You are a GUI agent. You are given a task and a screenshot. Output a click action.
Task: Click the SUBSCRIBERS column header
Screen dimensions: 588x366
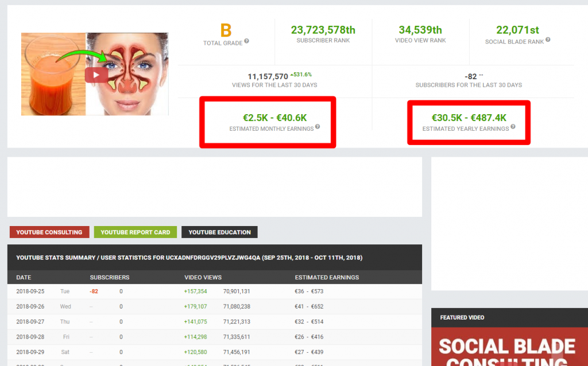[110, 277]
